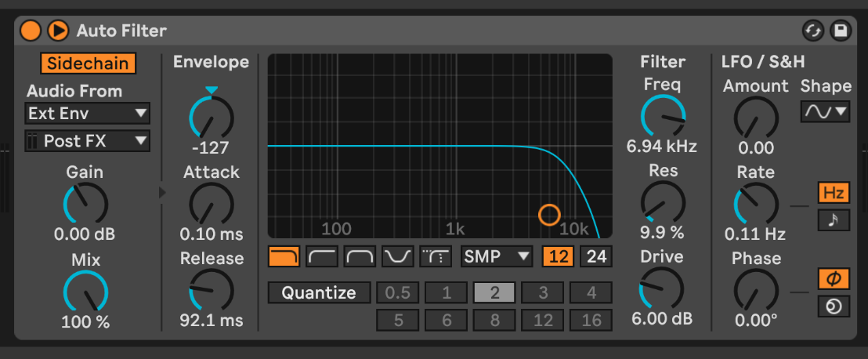
Task: Click the orange play arrow beside Auto Filter title
Action: pos(58,30)
